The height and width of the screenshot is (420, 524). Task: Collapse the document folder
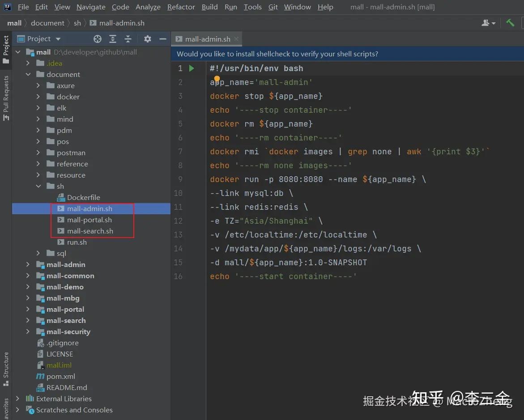click(28, 75)
